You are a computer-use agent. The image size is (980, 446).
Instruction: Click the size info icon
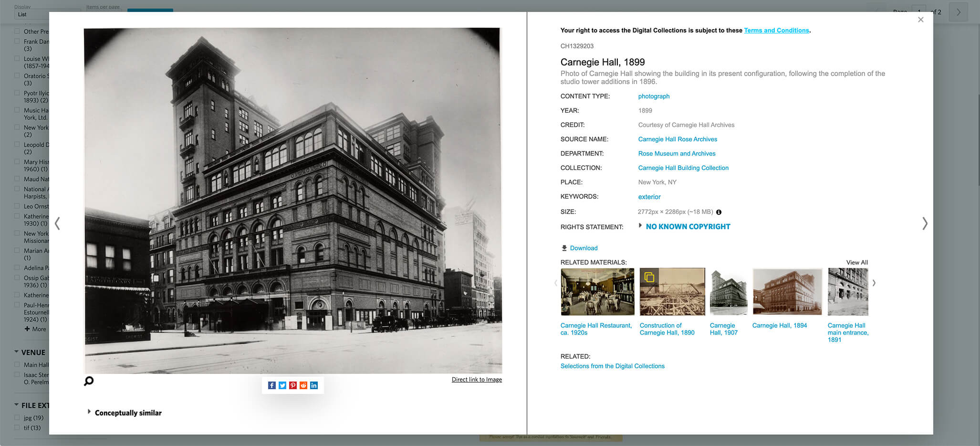tap(719, 212)
